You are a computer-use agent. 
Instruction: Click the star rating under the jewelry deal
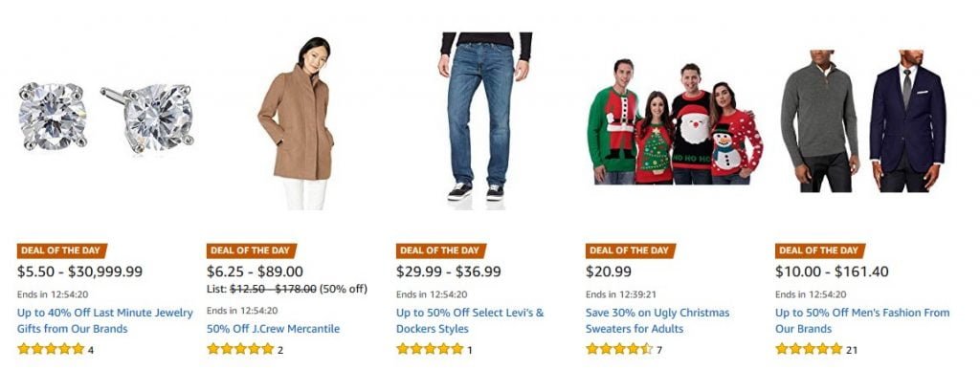pos(51,349)
